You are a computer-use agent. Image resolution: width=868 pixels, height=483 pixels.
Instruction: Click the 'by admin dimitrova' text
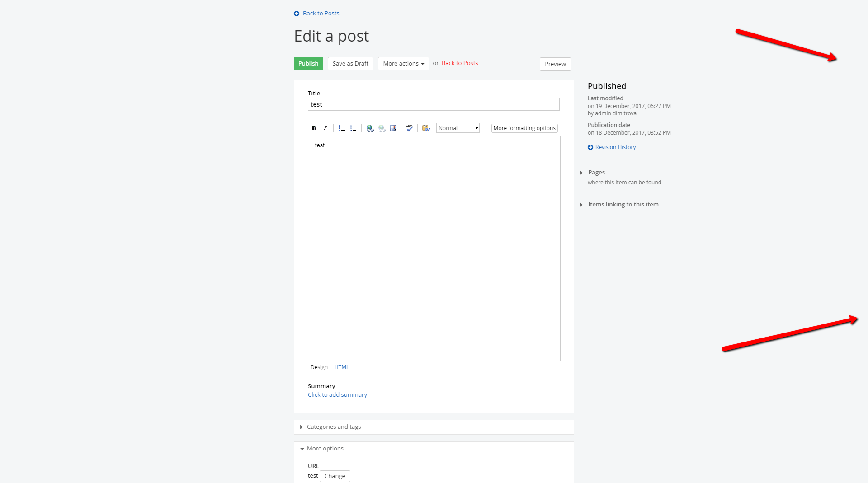click(x=612, y=113)
